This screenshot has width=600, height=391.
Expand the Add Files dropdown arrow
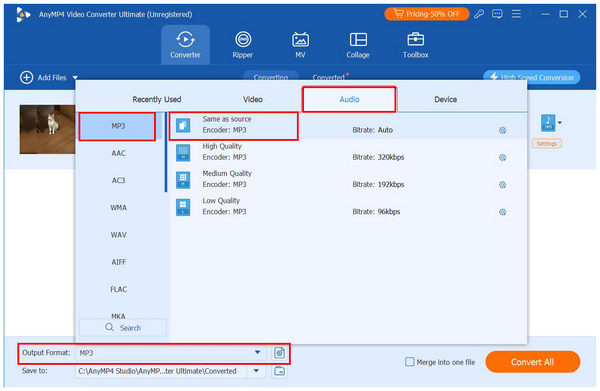[75, 78]
